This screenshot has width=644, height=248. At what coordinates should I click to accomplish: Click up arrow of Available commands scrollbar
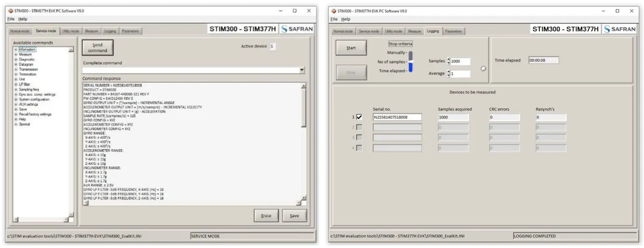coord(70,50)
